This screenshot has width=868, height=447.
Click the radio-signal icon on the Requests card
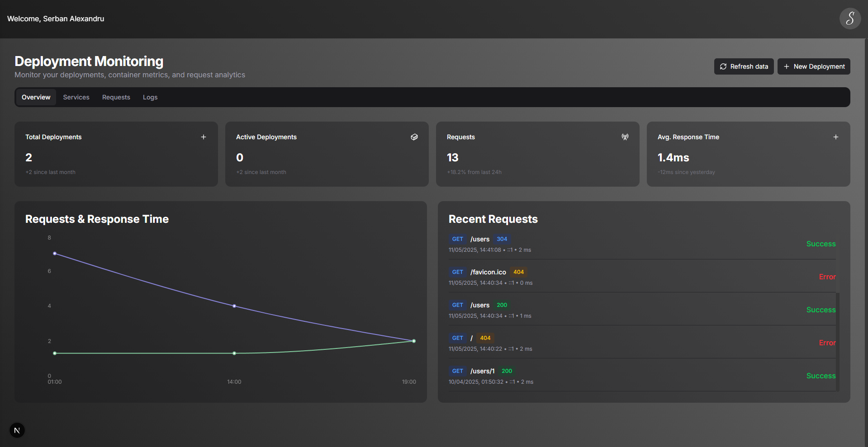tap(625, 137)
